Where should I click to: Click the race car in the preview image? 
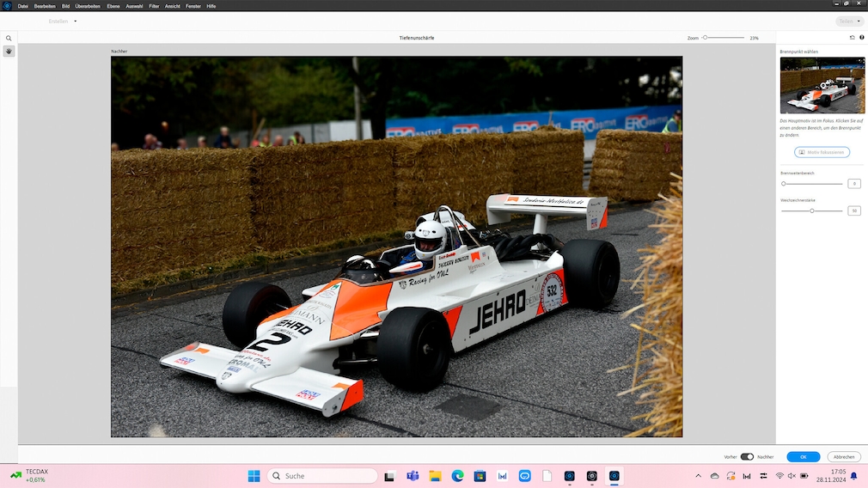(390, 304)
